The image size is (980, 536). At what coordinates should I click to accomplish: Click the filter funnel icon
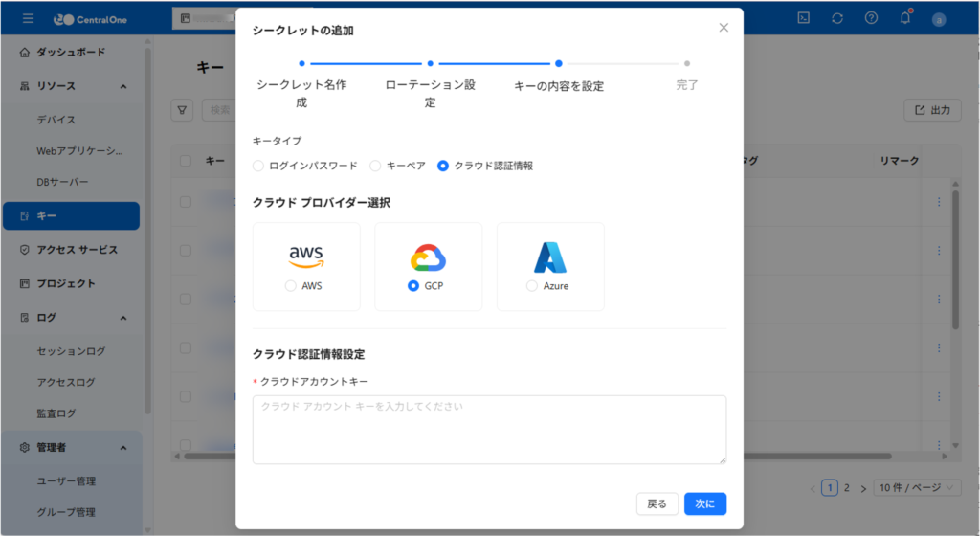coord(182,110)
